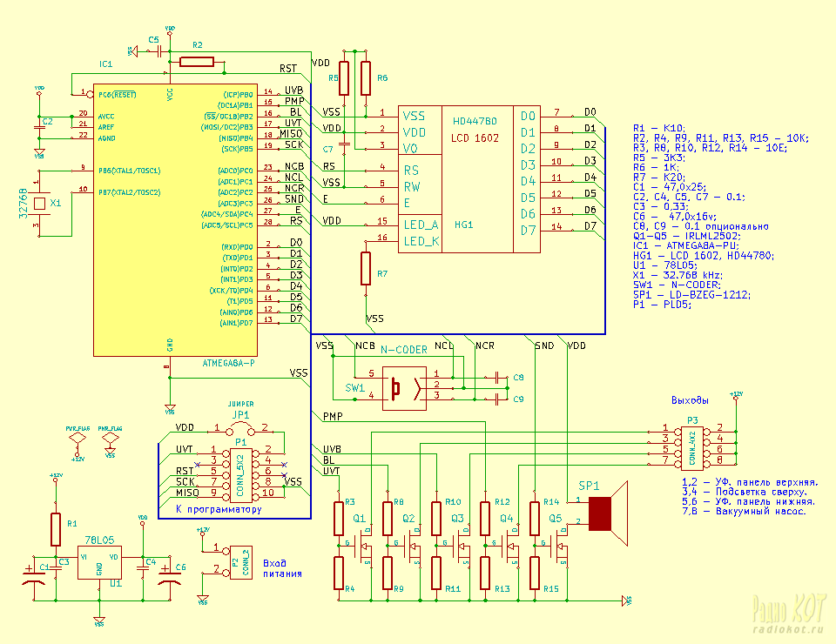This screenshot has height=644, width=836.
Task: Select the P1 programmer connector CONN_5X2
Action: pyautogui.click(x=241, y=475)
